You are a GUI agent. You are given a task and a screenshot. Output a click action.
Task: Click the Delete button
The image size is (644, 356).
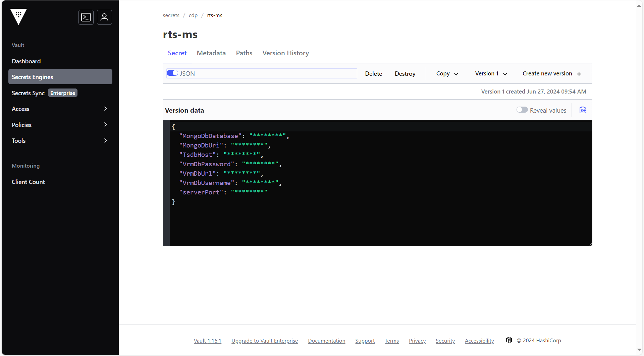pos(374,73)
